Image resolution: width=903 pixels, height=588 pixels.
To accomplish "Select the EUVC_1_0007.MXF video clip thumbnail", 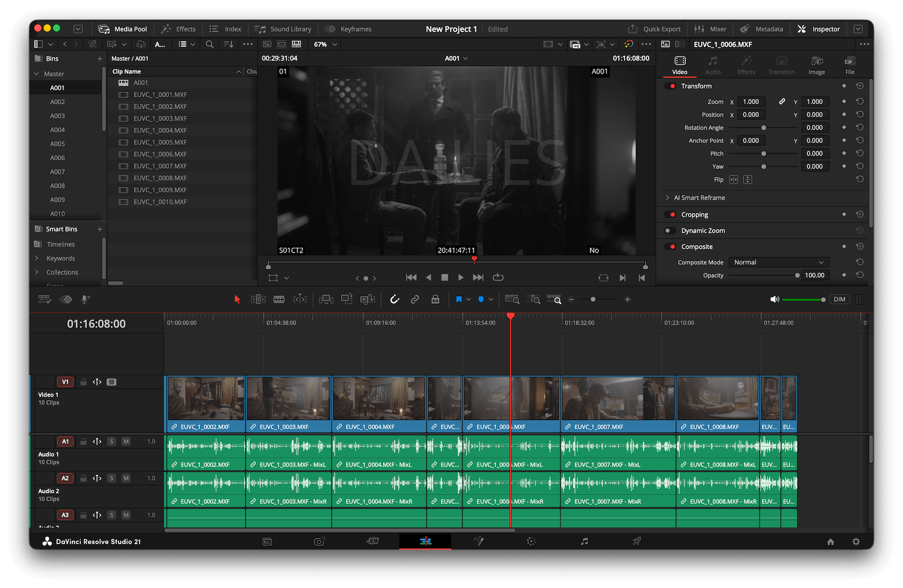I will (x=618, y=399).
